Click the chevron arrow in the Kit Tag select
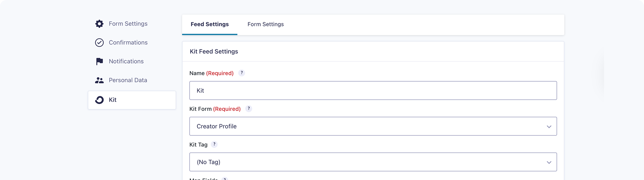Viewport: 644px width, 180px height. click(549, 162)
